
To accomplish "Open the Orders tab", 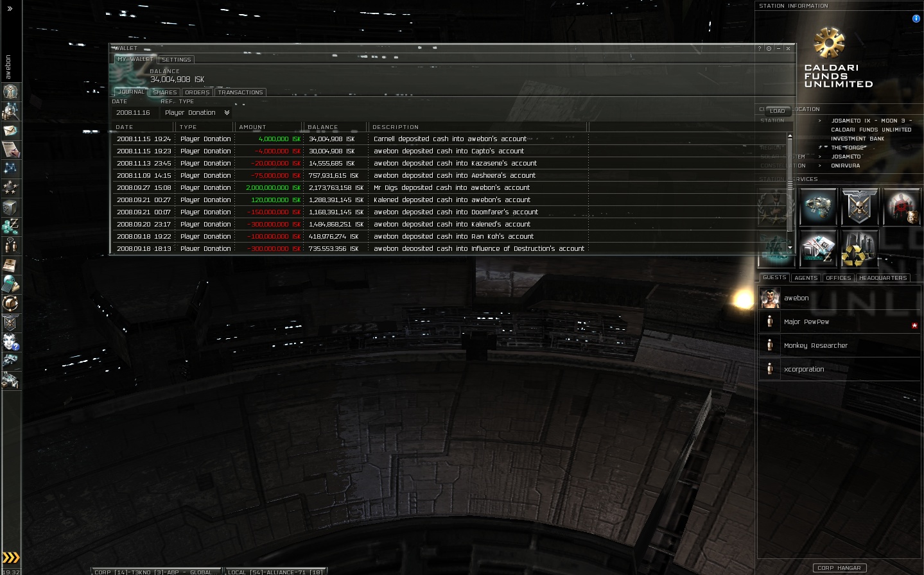I will (x=197, y=92).
